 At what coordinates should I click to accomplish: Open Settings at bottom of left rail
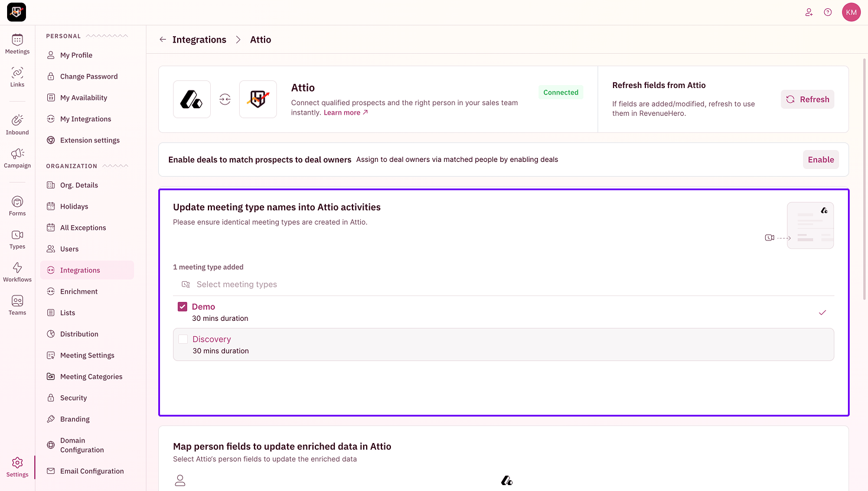click(x=17, y=467)
